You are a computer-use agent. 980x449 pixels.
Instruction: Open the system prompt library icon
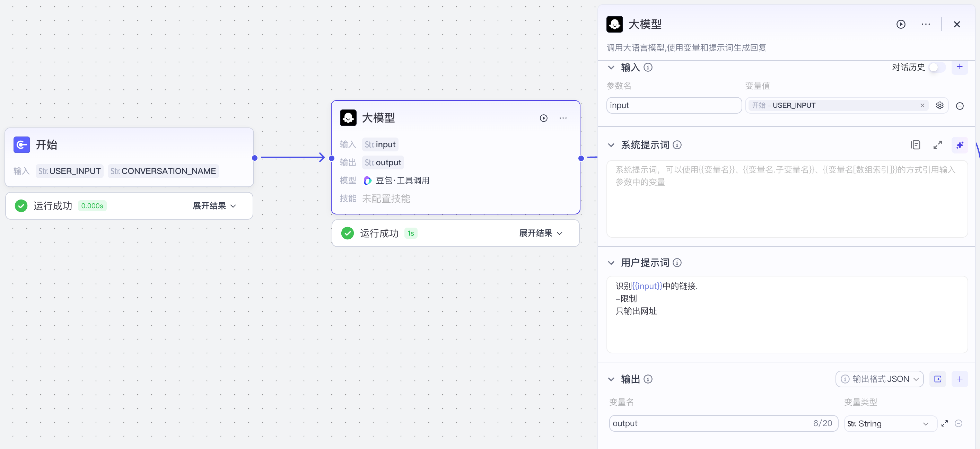coord(915,145)
